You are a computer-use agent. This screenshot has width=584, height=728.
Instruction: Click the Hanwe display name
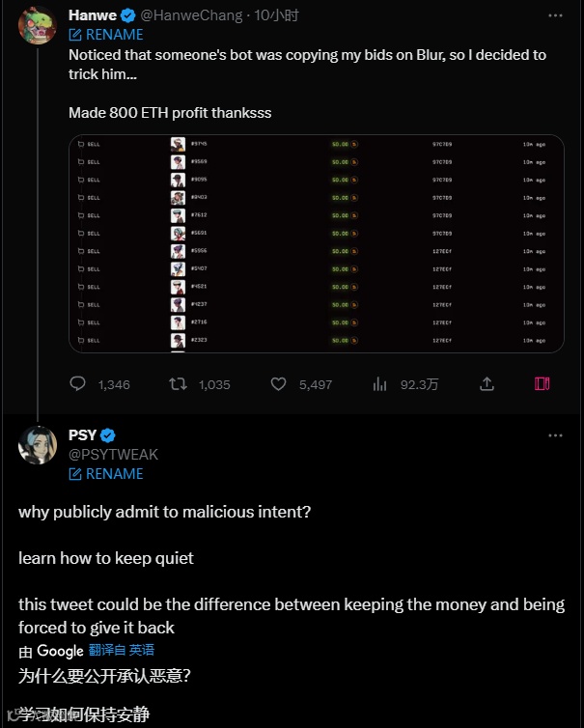[93, 15]
